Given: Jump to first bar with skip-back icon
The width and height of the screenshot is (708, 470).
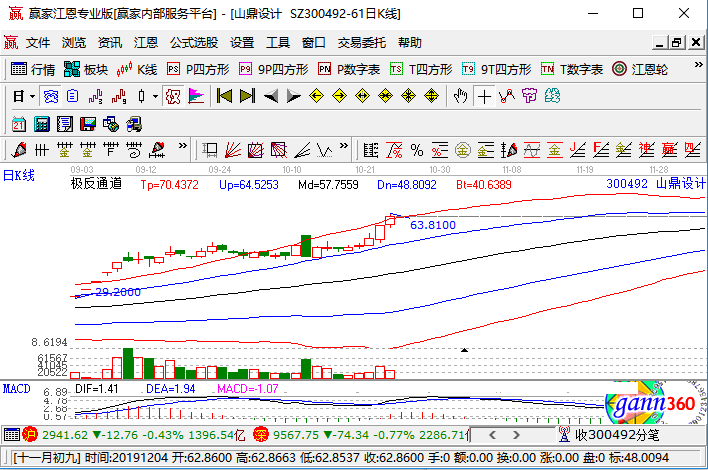Looking at the screenshot, I should pyautogui.click(x=224, y=96).
